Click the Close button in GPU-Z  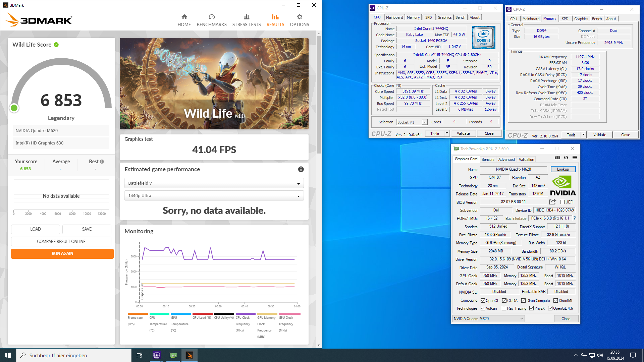tap(566, 319)
